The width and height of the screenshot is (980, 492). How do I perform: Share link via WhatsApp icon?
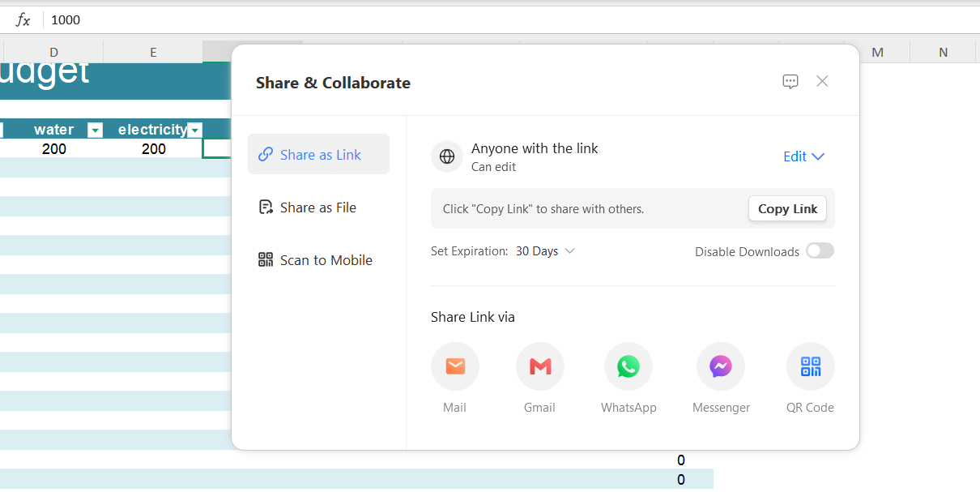(628, 366)
